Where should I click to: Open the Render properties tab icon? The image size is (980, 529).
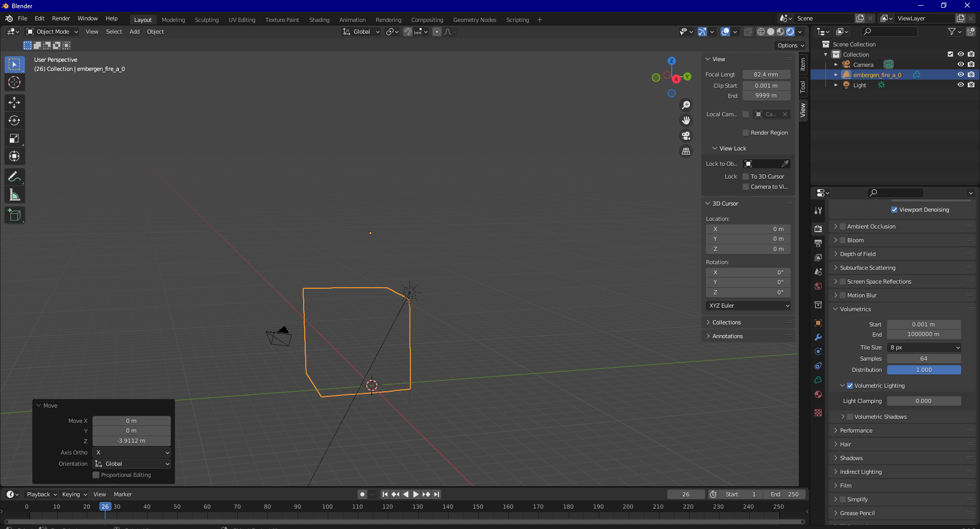click(818, 229)
